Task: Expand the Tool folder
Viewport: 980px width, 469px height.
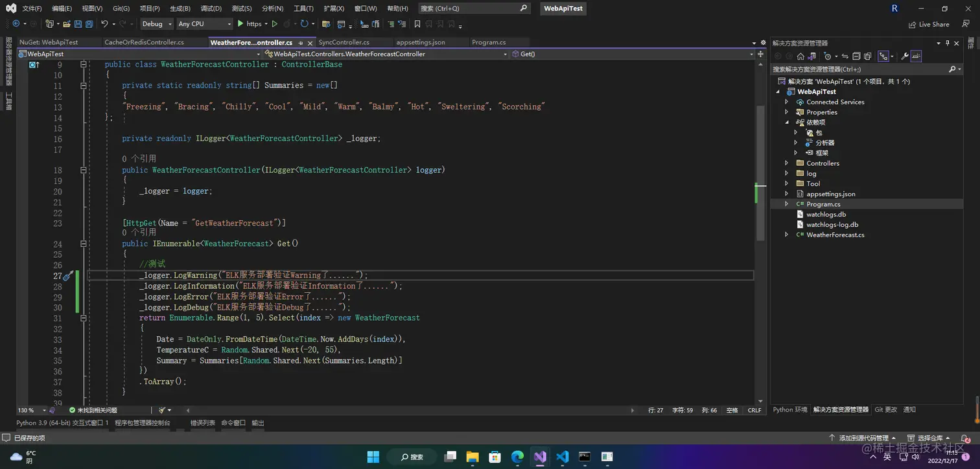Action: 787,183
